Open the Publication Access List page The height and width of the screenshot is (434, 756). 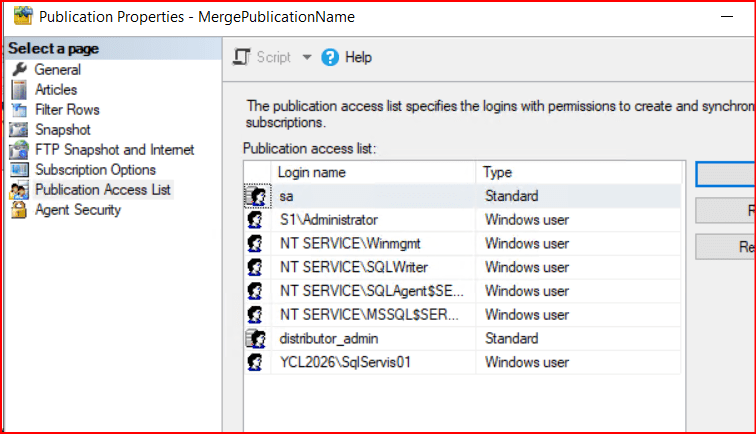(x=102, y=190)
